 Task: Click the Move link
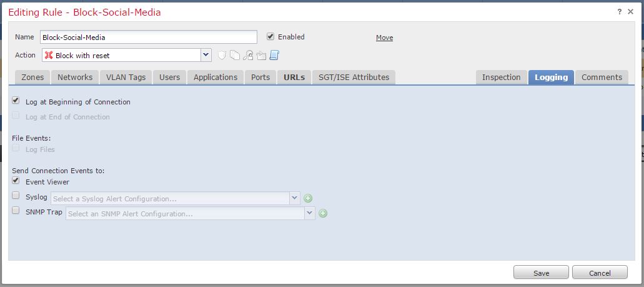[x=384, y=38]
